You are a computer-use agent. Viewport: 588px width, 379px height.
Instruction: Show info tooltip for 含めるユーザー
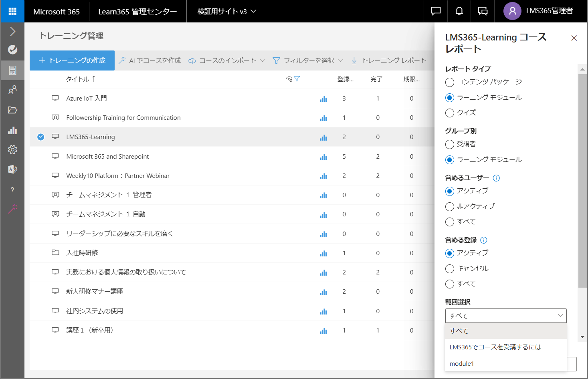(496, 178)
